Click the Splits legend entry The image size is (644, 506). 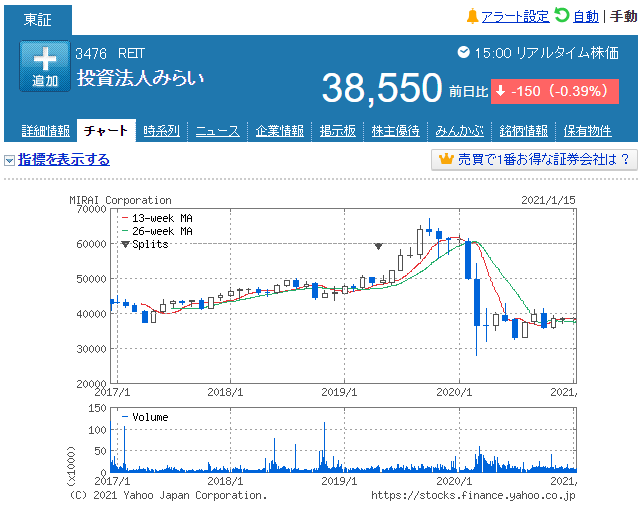145,244
